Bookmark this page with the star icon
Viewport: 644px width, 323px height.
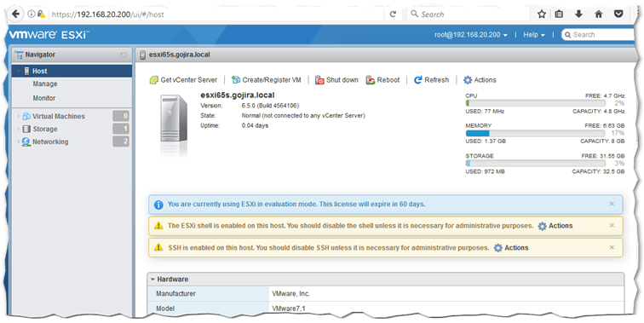542,14
